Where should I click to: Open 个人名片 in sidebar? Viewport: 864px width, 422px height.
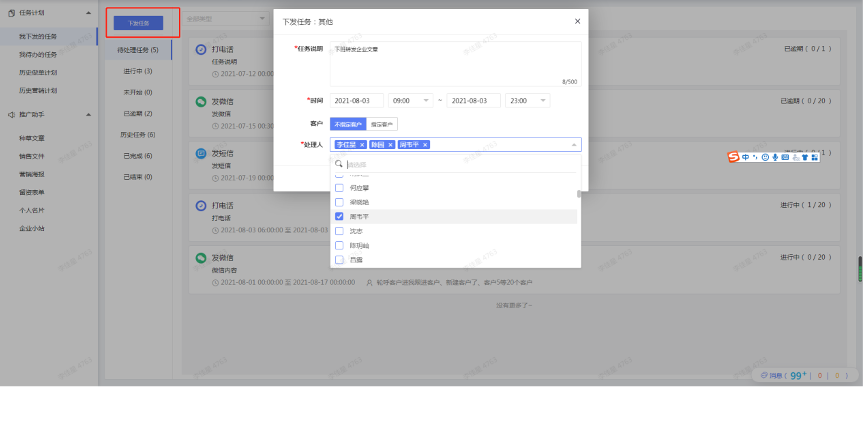[32, 210]
